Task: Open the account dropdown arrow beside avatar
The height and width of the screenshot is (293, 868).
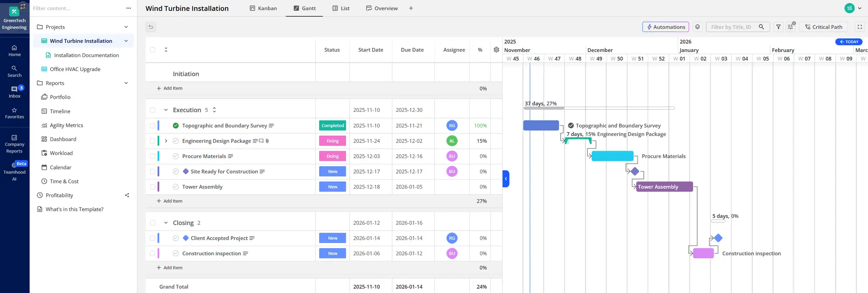Action: [x=860, y=8]
